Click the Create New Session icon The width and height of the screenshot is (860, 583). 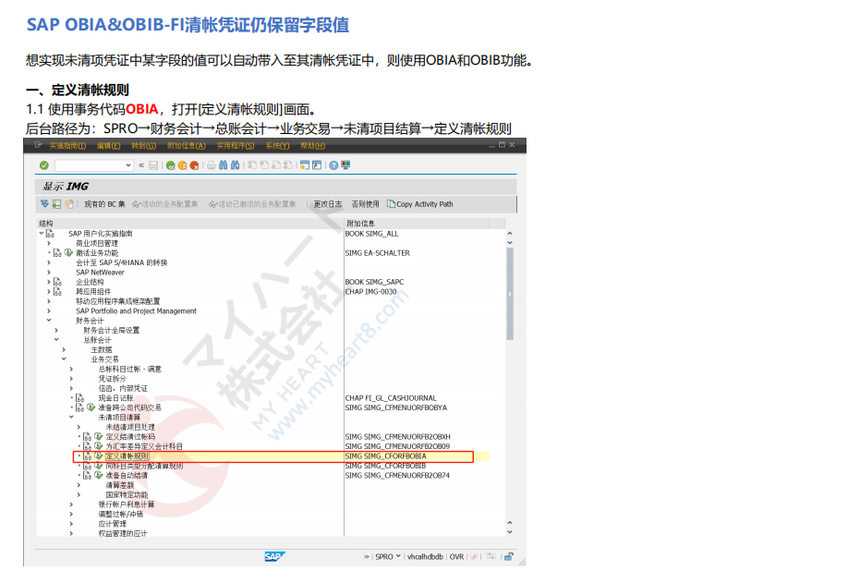[304, 165]
